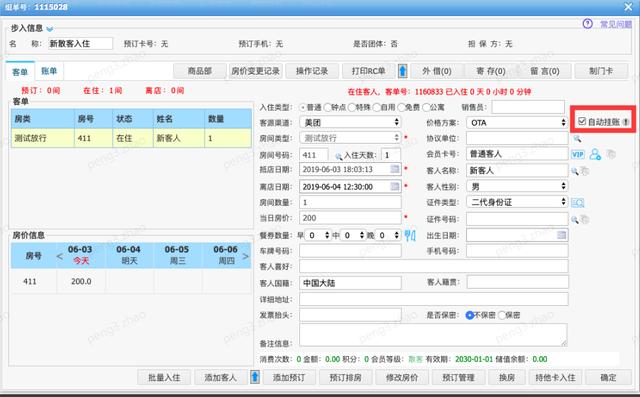This screenshot has height=397, width=640.
Task: Switch to the 客单 tab
Action: (x=20, y=72)
